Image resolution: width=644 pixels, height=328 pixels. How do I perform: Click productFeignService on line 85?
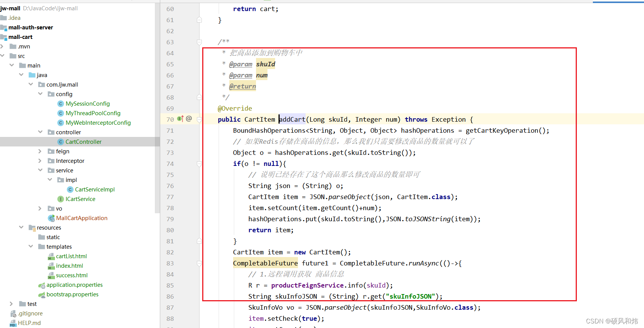pyautogui.click(x=308, y=285)
